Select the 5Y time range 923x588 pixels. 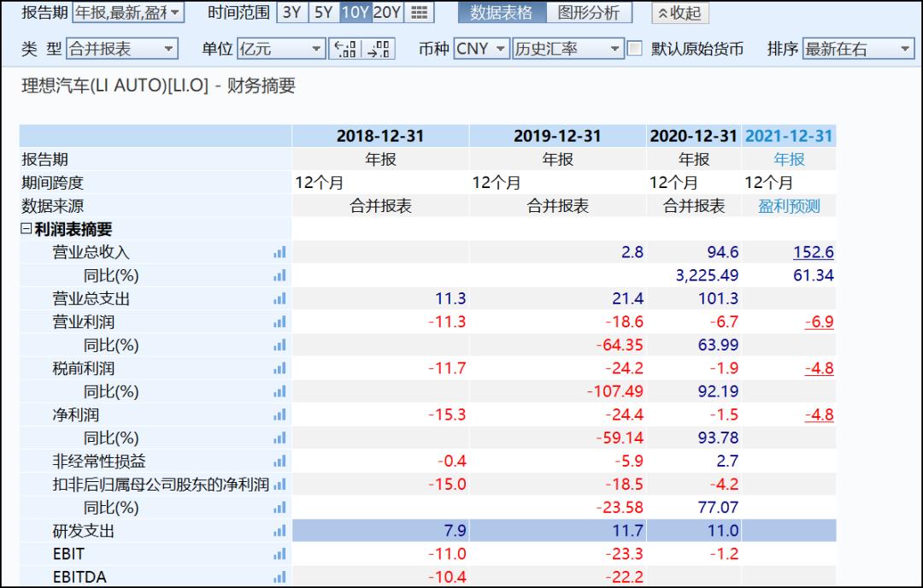click(x=324, y=12)
